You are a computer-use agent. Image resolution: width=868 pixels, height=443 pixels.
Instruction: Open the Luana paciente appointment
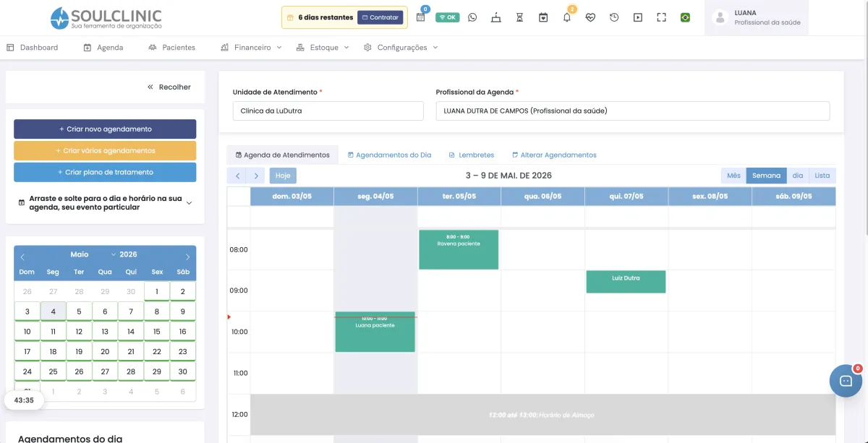(375, 332)
